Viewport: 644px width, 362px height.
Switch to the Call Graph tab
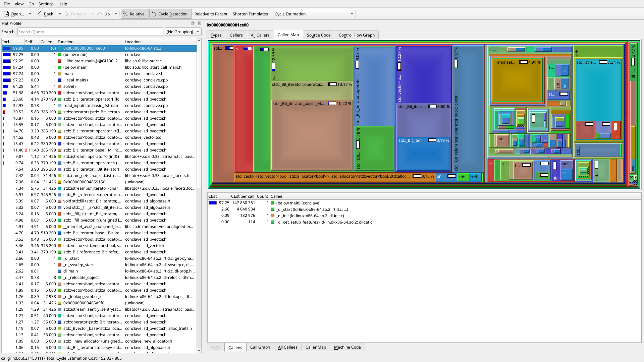[x=260, y=347]
